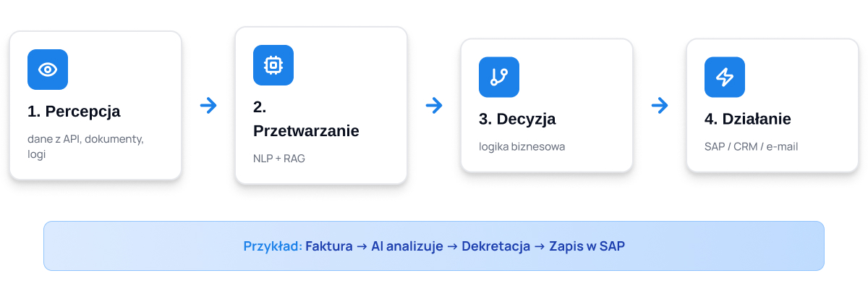Select the "3. Decyzja" heading
The image size is (868, 297).
517,119
